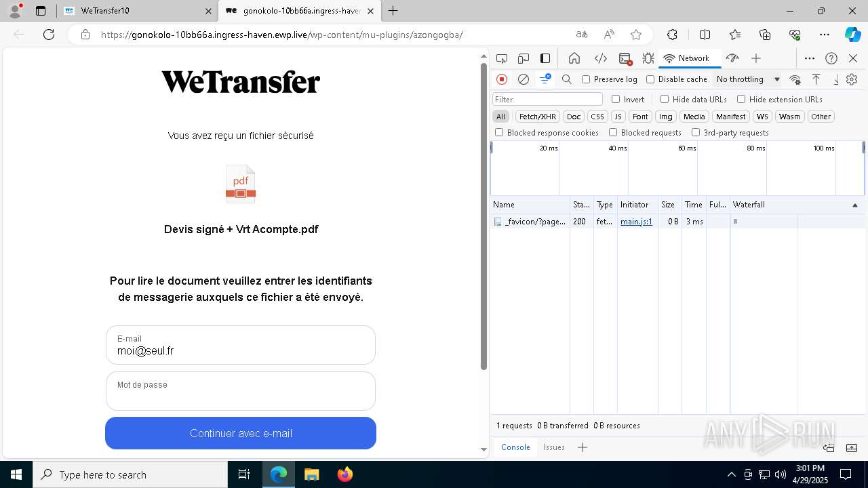Filter requests by CSS type
This screenshot has height=488, width=868.
tap(597, 117)
